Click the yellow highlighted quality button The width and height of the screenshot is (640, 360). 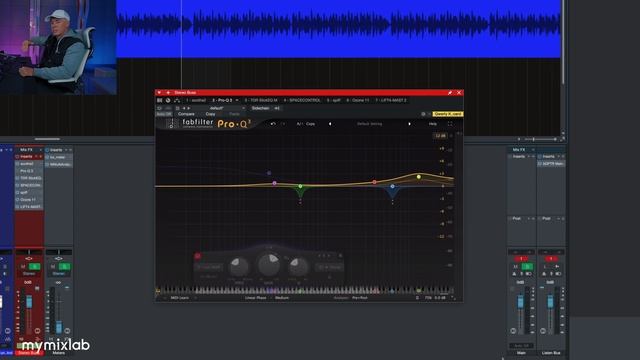tap(448, 114)
